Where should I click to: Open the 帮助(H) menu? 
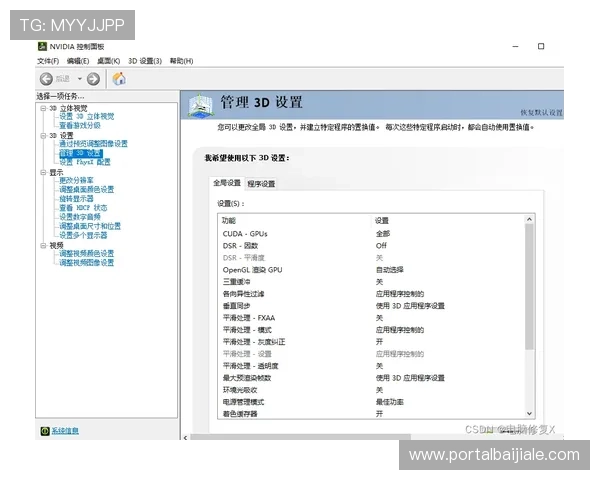click(x=181, y=61)
